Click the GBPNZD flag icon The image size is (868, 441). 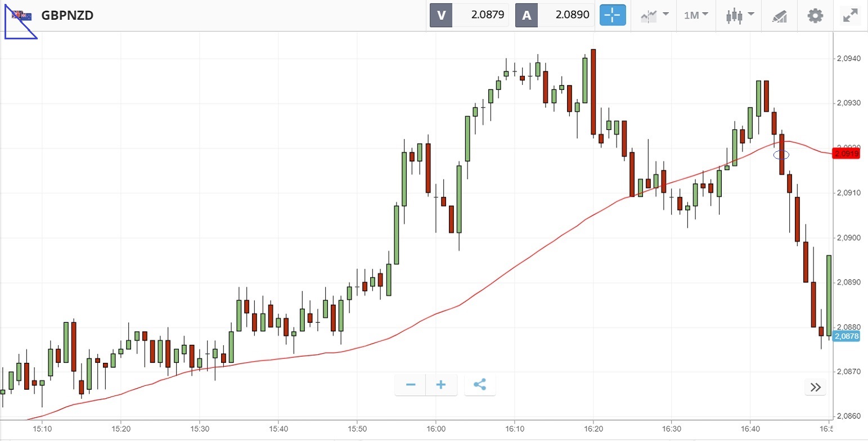(21, 16)
